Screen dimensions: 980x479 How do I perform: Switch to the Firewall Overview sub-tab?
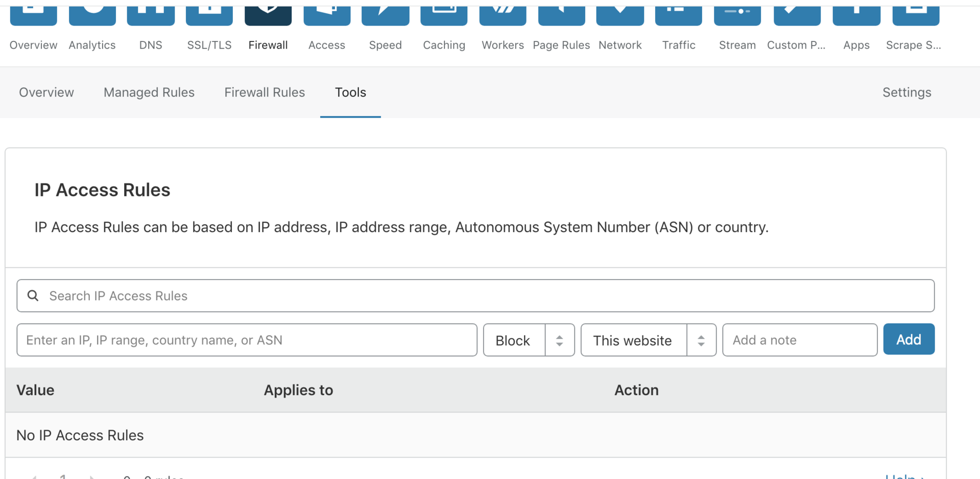(x=46, y=93)
